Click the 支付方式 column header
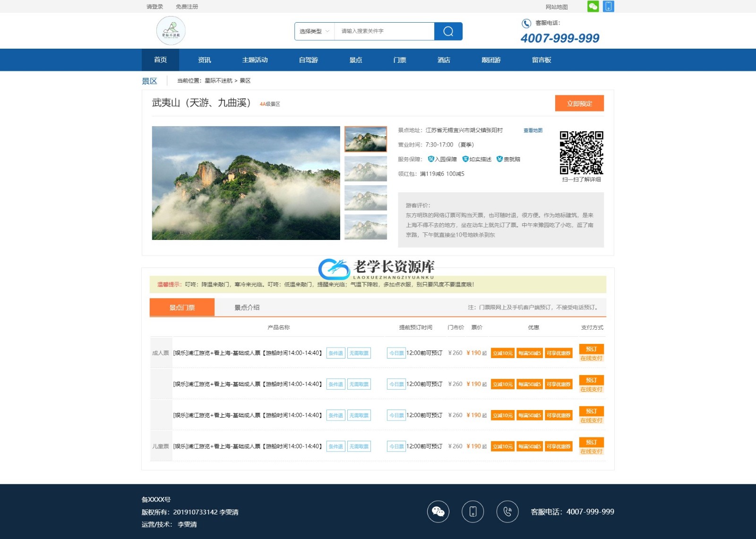This screenshot has width=756, height=539. [592, 327]
